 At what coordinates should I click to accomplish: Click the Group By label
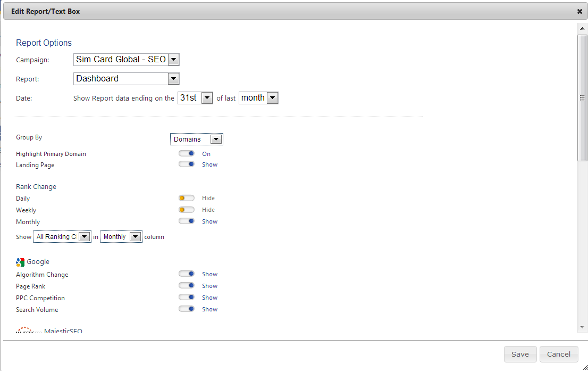[29, 137]
